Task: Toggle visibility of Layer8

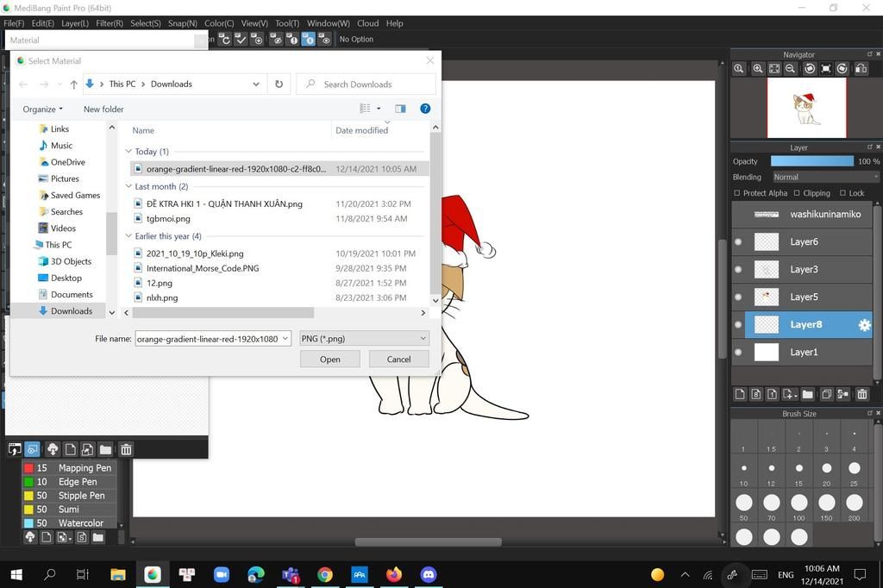Action: tap(738, 325)
